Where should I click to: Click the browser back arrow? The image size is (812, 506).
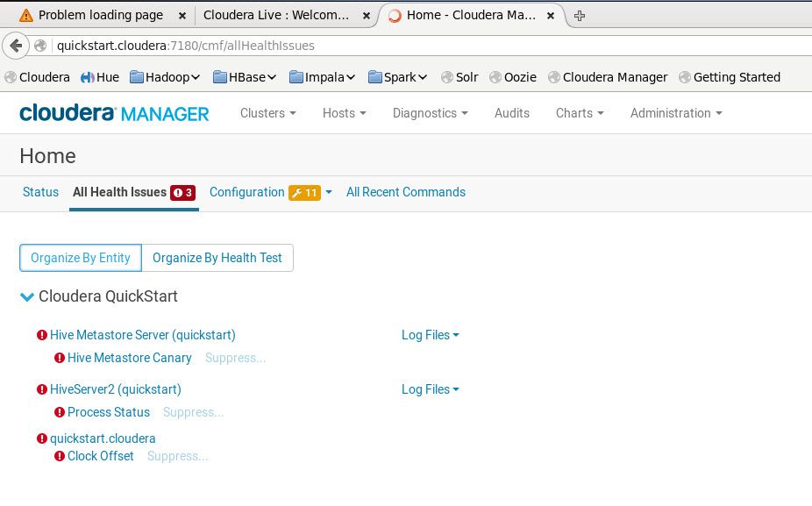pos(16,46)
